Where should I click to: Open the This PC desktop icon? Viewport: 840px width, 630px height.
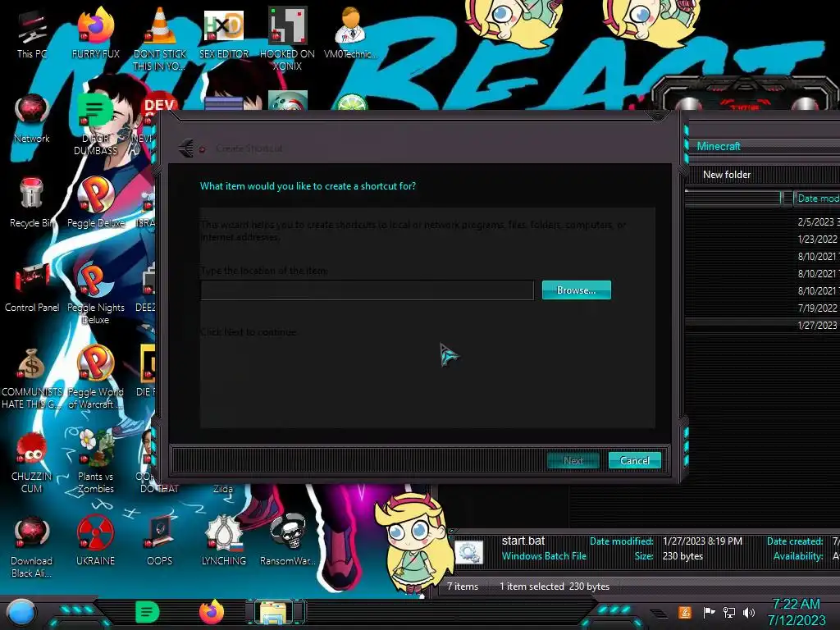pos(32,34)
